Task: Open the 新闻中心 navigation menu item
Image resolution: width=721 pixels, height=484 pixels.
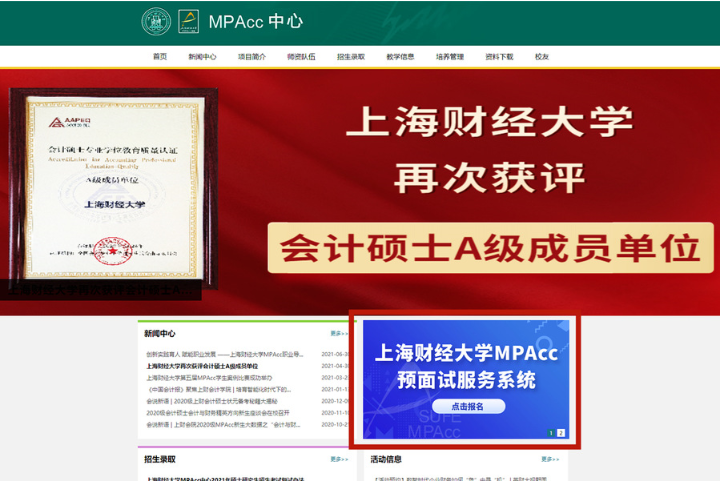Action: tap(202, 57)
